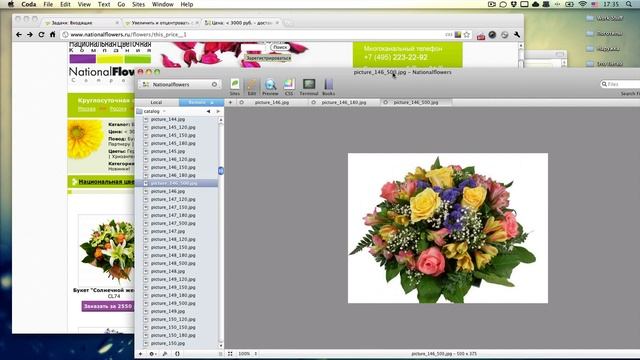Go back in Coda file browser path

[x=209, y=111]
